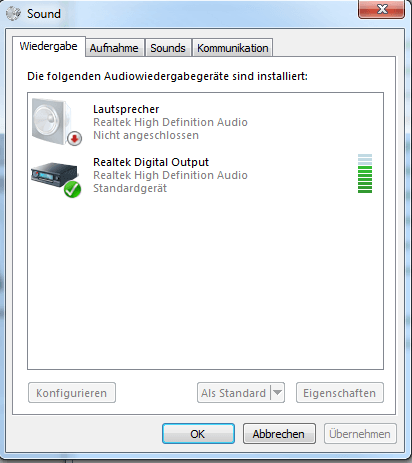Click the red down-arrow not-connected badge
Screen dimensions: 412x463
tap(74, 138)
